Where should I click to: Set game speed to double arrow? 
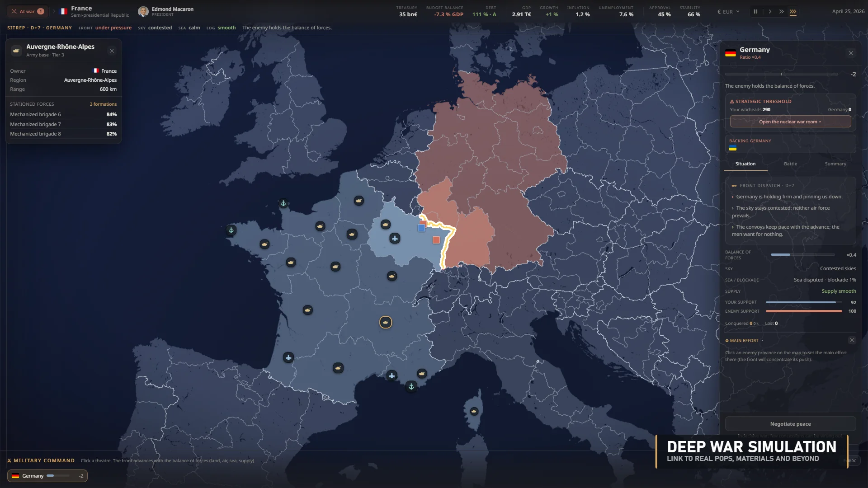point(781,12)
